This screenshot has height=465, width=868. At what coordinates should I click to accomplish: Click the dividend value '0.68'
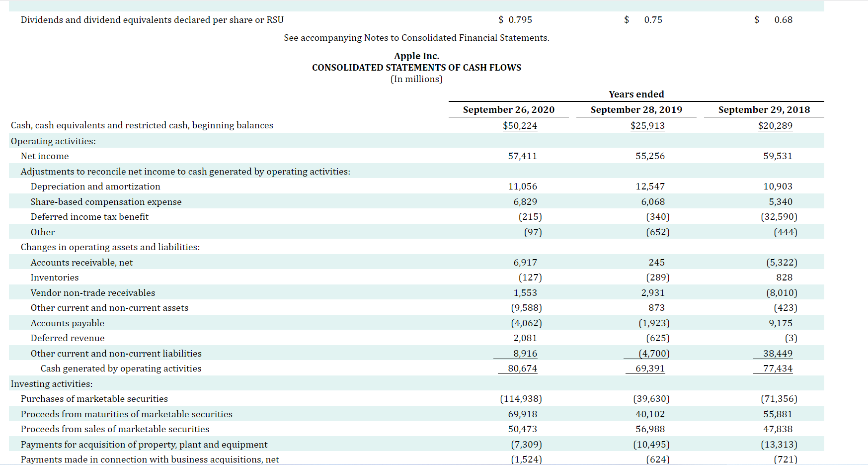pyautogui.click(x=783, y=20)
